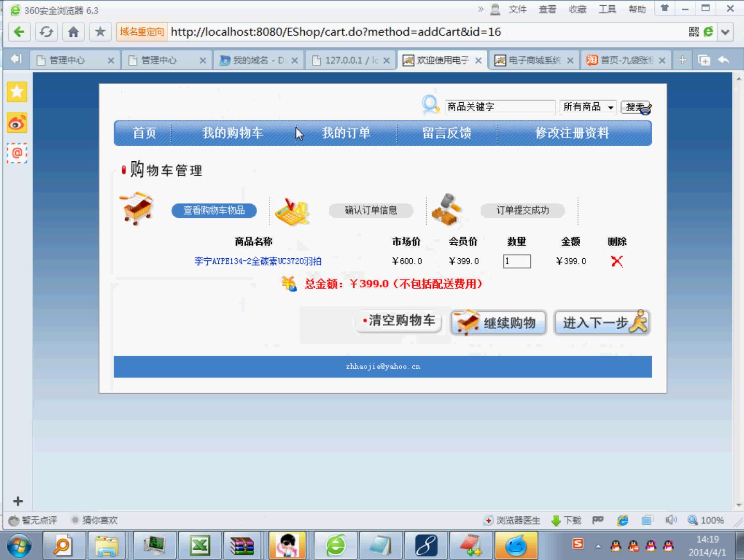
Task: Click the 进入下一步 button
Action: [x=602, y=323]
